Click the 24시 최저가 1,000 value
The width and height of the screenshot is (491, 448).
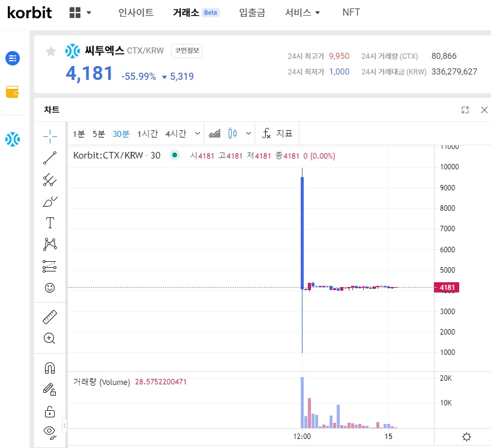pyautogui.click(x=339, y=71)
